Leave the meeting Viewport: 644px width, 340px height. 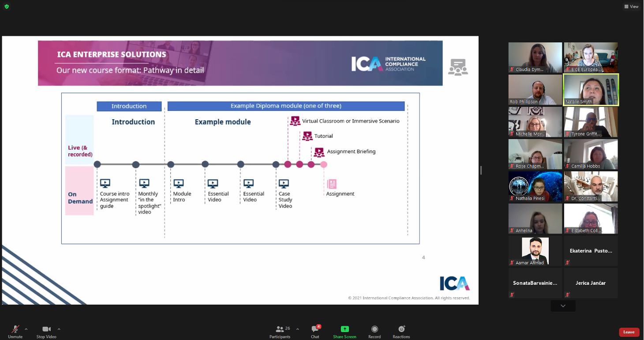[629, 332]
